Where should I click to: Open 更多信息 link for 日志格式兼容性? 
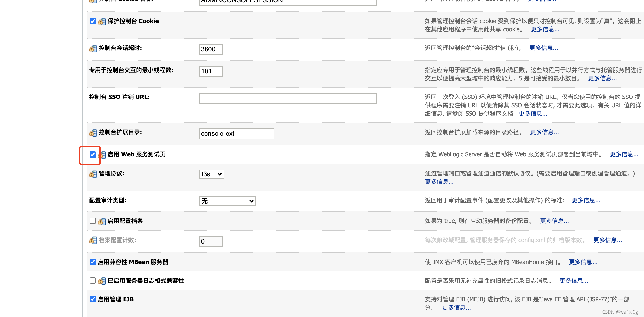tap(574, 281)
